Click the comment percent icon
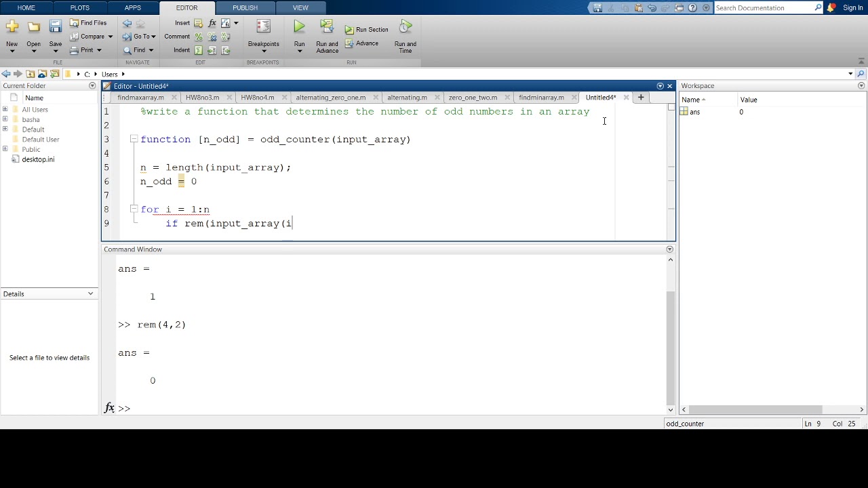 199,37
